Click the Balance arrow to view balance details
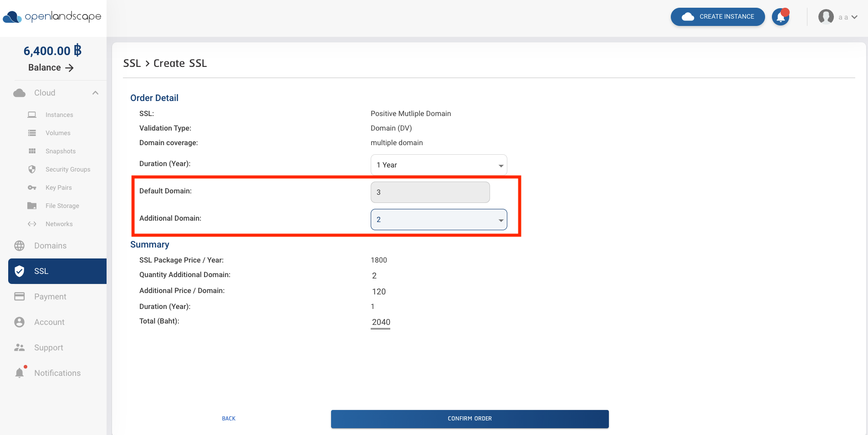Viewport: 868px width, 435px height. coord(69,67)
